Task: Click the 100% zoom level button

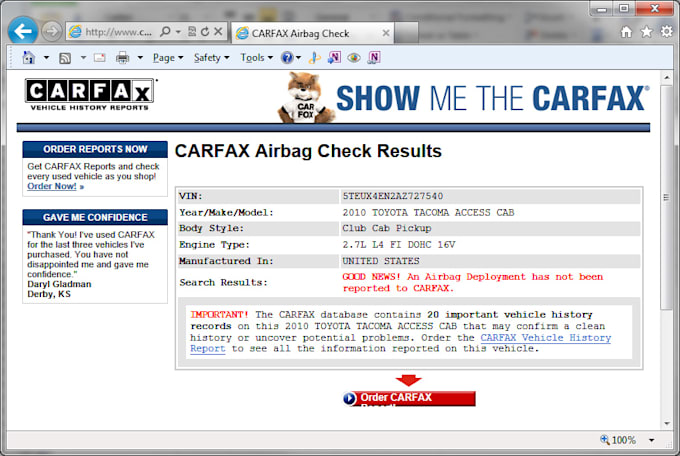Action: (x=618, y=440)
